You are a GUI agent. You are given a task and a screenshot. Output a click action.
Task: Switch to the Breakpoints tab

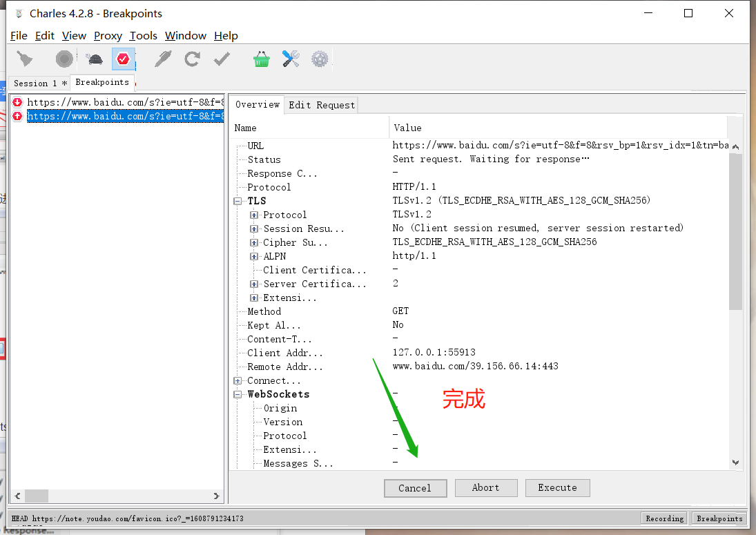click(x=102, y=82)
